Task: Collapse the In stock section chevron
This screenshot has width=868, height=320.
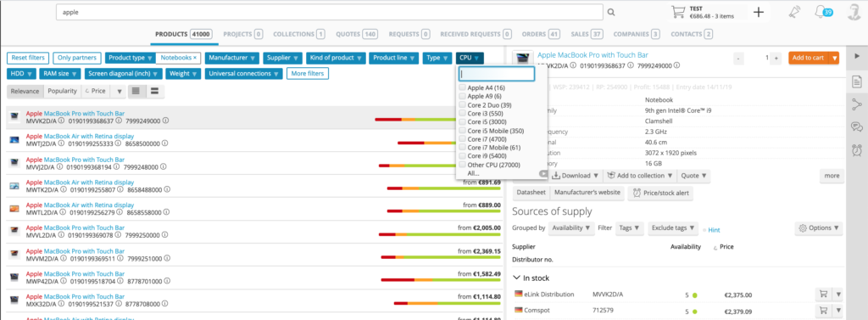Action: tap(516, 278)
